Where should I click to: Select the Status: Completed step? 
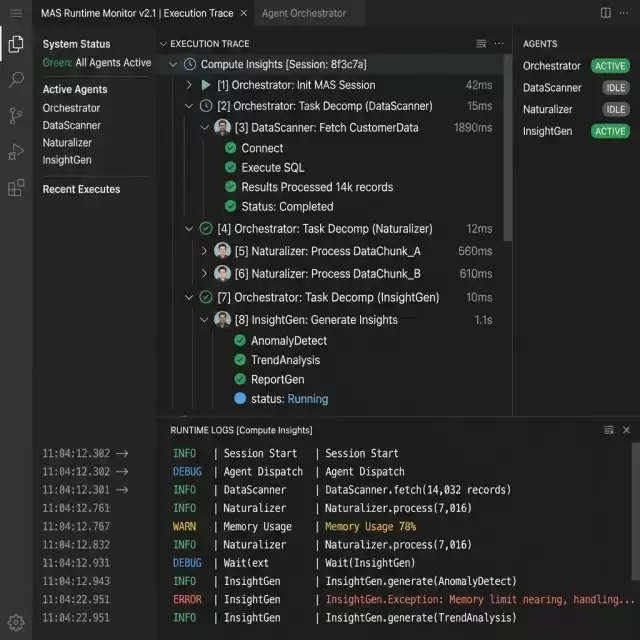point(287,207)
